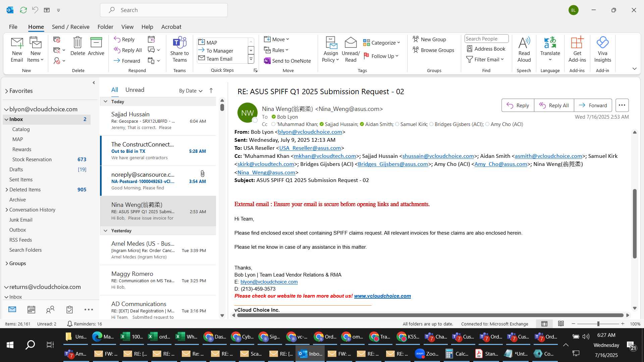Image resolution: width=644 pixels, height=362 pixels.
Task: Reverse sort order arrow in message list
Action: 211,90
